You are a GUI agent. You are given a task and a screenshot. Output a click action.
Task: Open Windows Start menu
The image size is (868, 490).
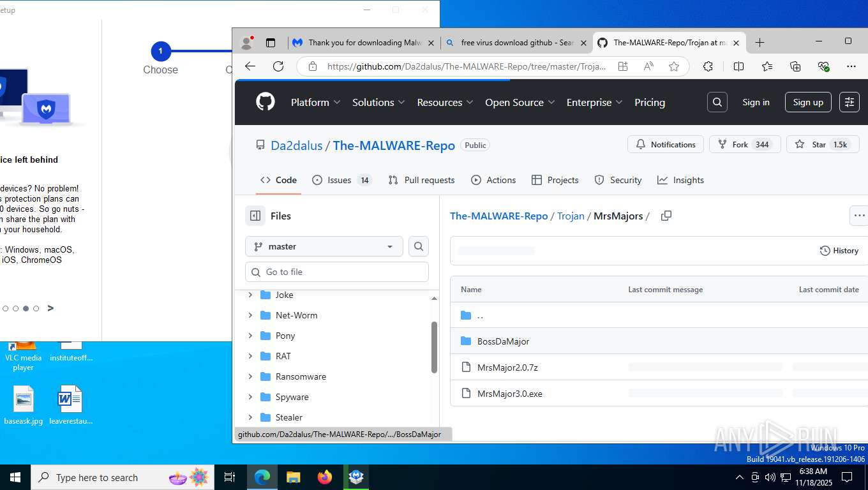(15, 477)
